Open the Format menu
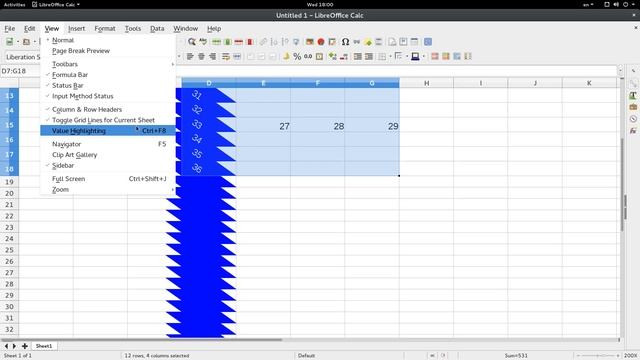The image size is (640, 360). click(105, 29)
